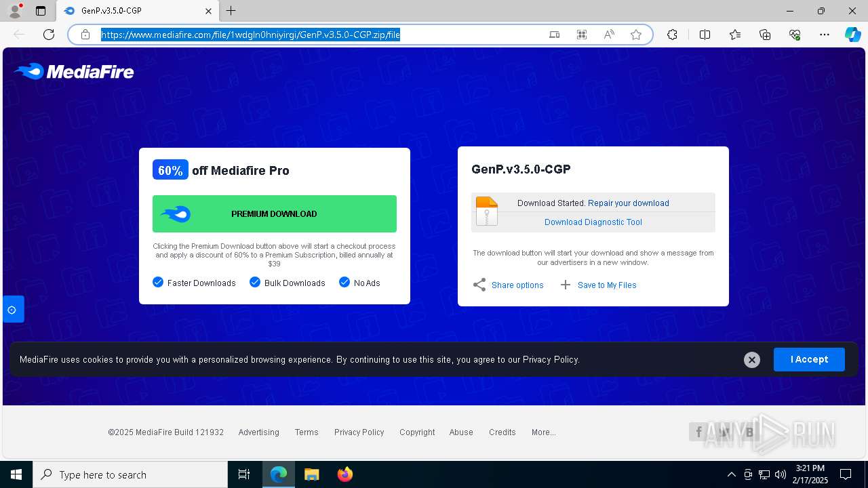Viewport: 868px width, 488px height.
Task: Open the app-available icon in the address bar
Action: point(555,35)
